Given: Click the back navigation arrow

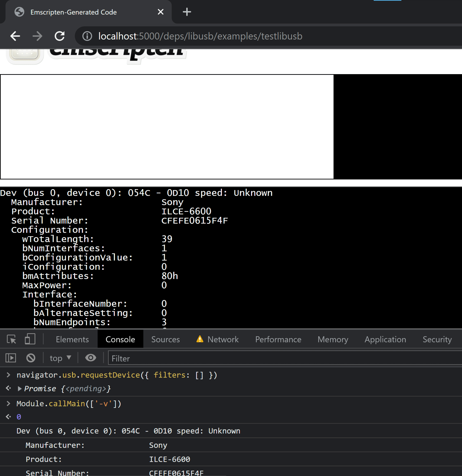Looking at the screenshot, I should (x=15, y=36).
